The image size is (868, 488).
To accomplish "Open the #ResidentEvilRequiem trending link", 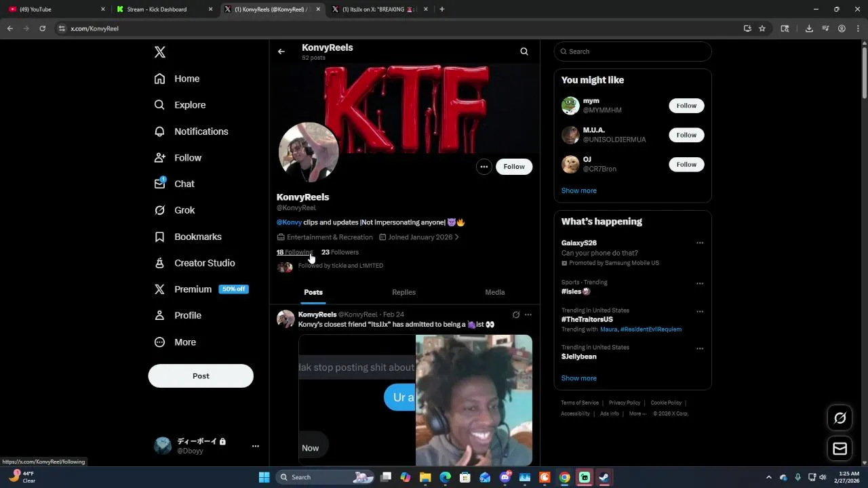I will (x=651, y=329).
